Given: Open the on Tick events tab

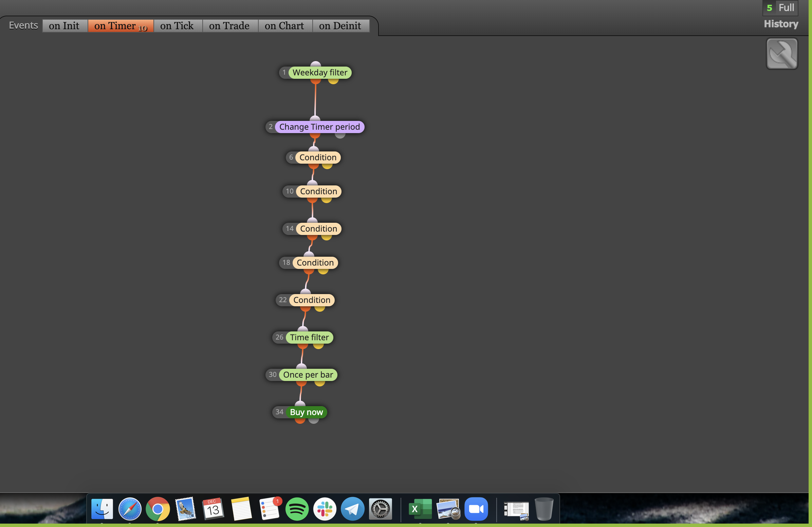Looking at the screenshot, I should pyautogui.click(x=177, y=25).
